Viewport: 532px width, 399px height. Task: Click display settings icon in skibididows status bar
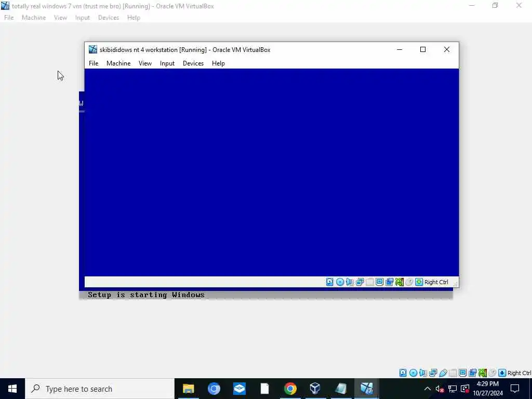[379, 282]
